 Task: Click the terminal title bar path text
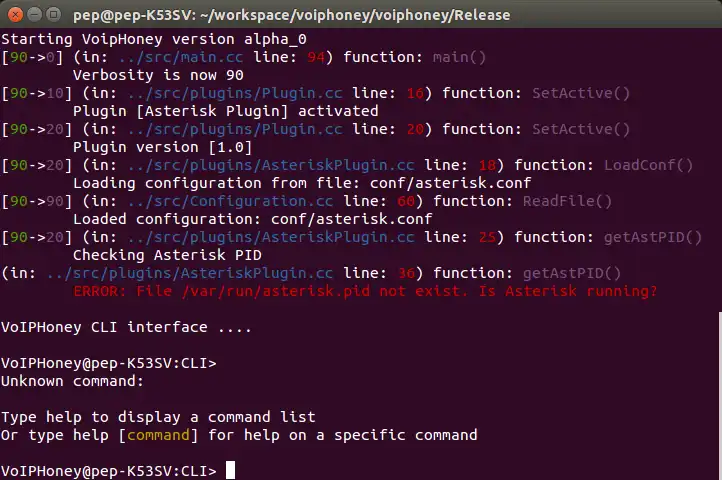click(x=292, y=15)
